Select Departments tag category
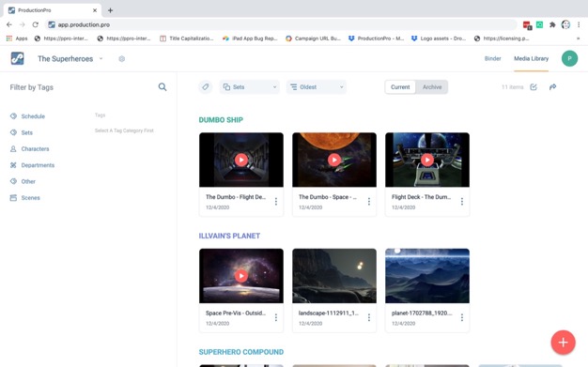The height and width of the screenshot is (367, 588). click(32, 165)
